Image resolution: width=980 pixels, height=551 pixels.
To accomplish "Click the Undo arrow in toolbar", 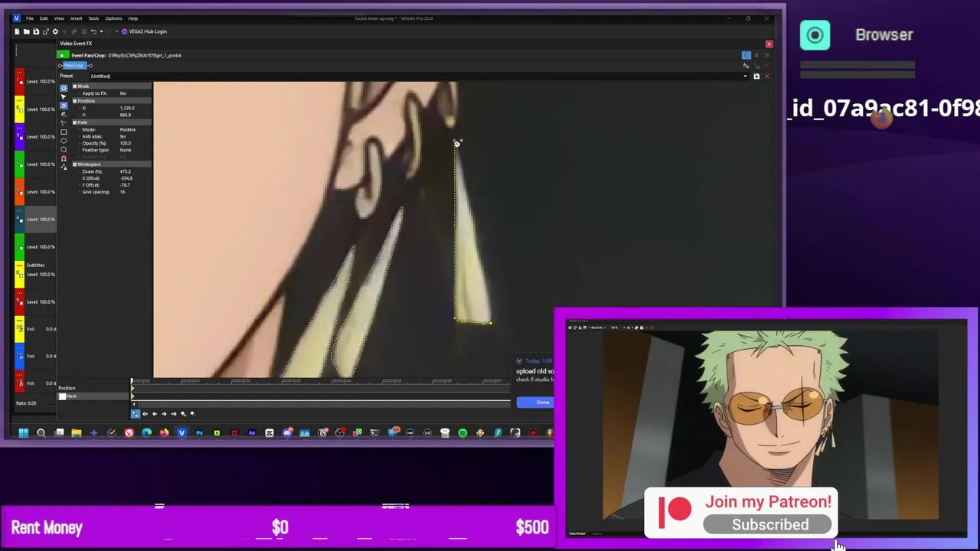I will click(93, 31).
